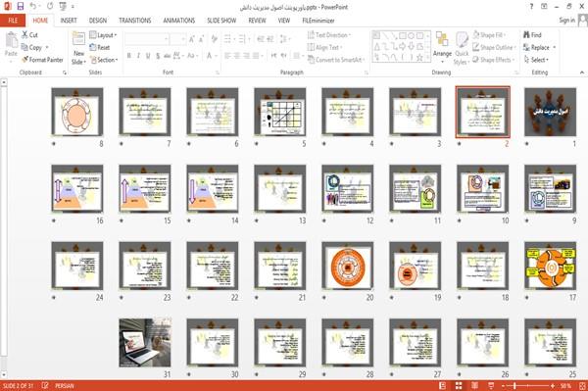Screen dimensions: 588x391
Task: Decrease font size button
Action: coord(202,39)
